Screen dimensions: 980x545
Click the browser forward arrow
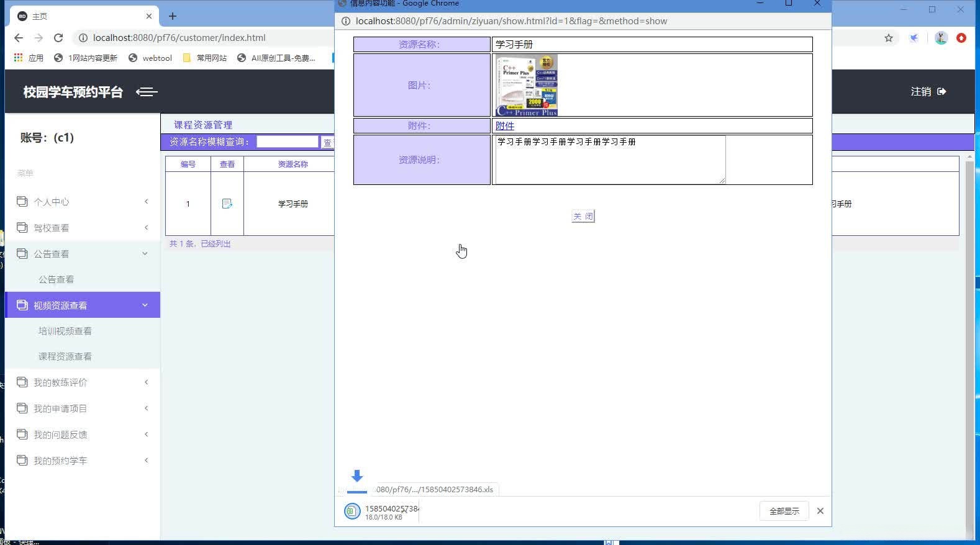point(39,38)
